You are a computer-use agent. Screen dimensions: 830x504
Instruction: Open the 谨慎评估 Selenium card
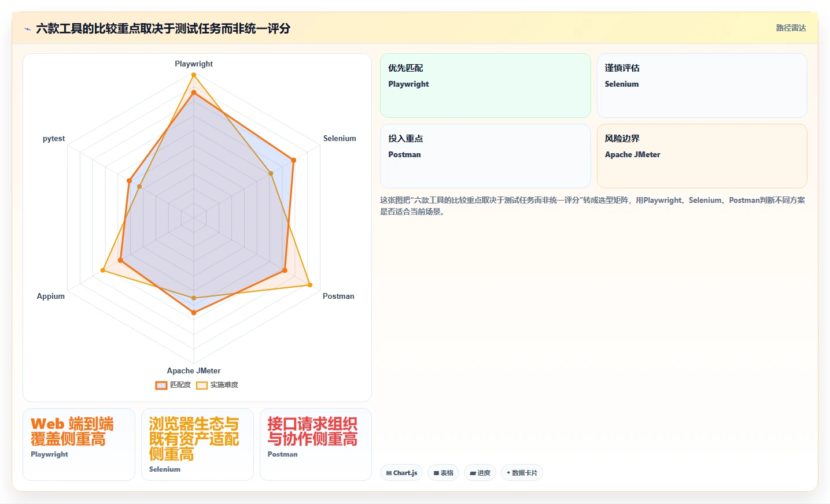702,86
